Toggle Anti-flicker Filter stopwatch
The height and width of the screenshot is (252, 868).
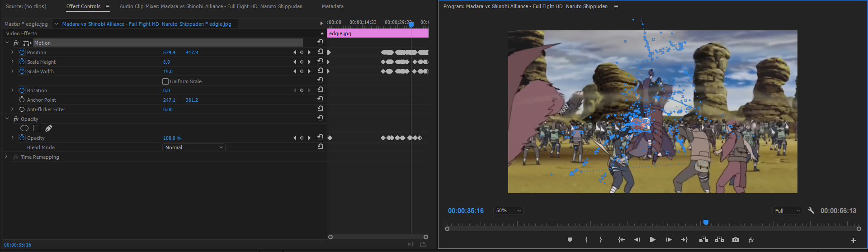22,109
